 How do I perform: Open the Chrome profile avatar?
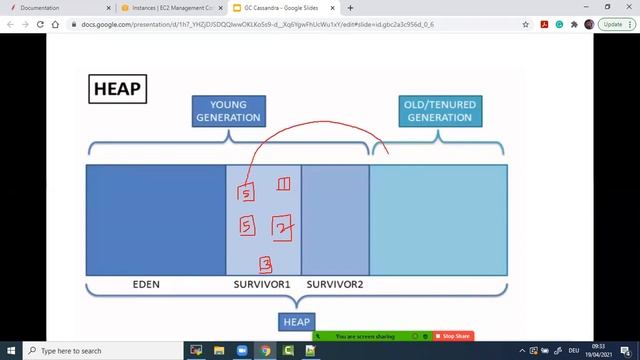[589, 24]
